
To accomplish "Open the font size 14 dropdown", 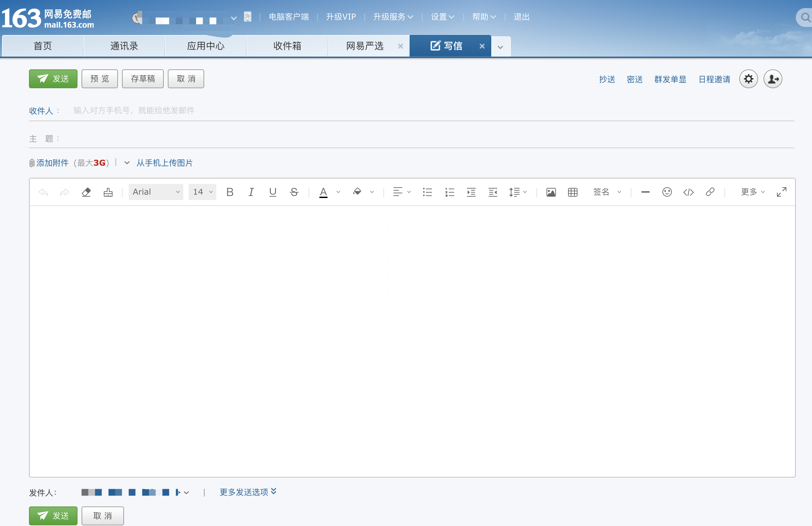I will pos(202,192).
